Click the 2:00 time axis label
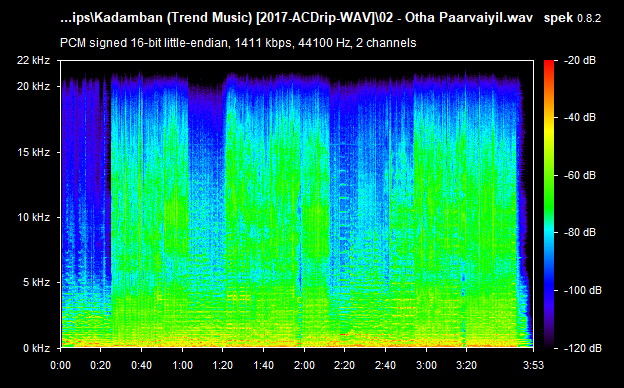This screenshot has height=388, width=624. tap(304, 365)
